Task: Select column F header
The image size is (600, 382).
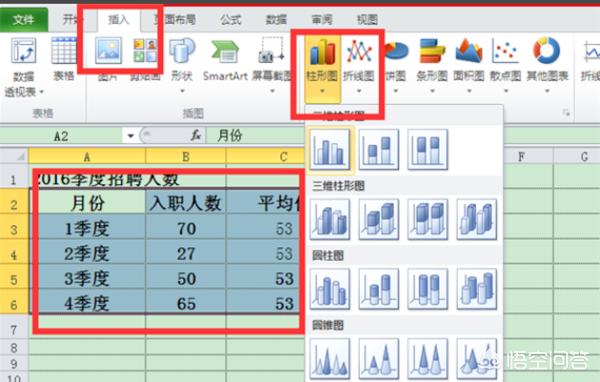Action: click(x=521, y=156)
